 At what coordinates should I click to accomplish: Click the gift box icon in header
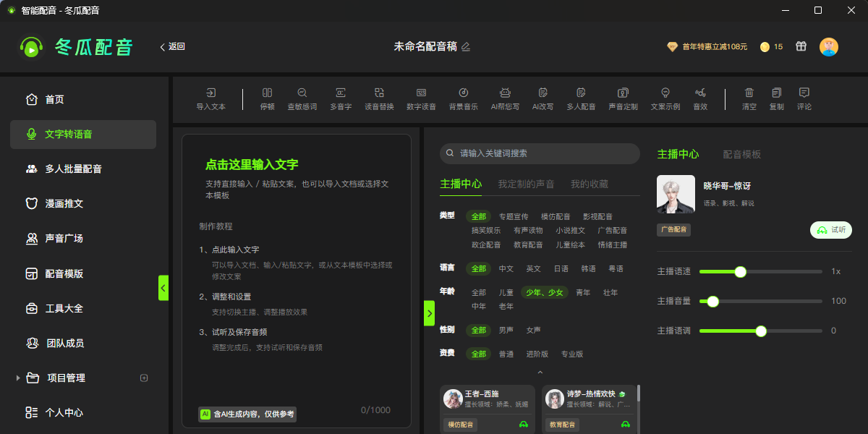(x=801, y=46)
